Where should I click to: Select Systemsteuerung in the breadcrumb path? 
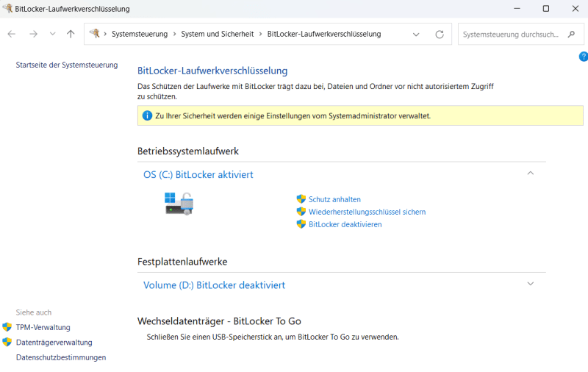coord(139,34)
